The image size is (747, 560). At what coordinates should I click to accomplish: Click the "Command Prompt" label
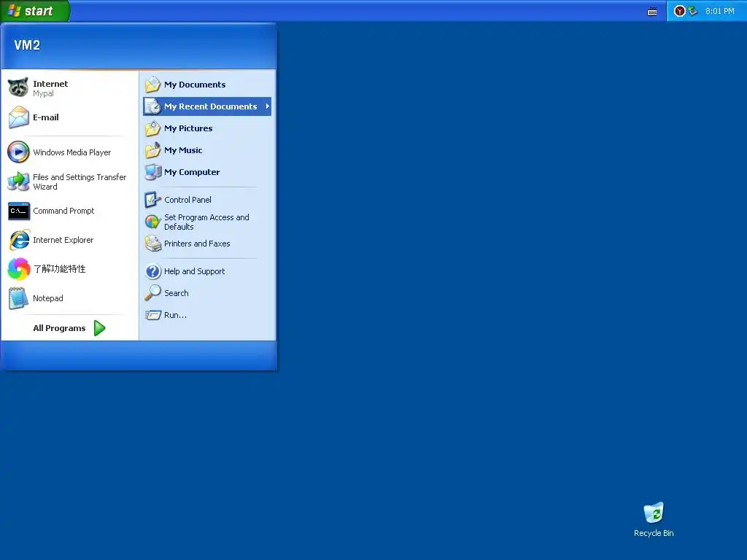tap(64, 211)
